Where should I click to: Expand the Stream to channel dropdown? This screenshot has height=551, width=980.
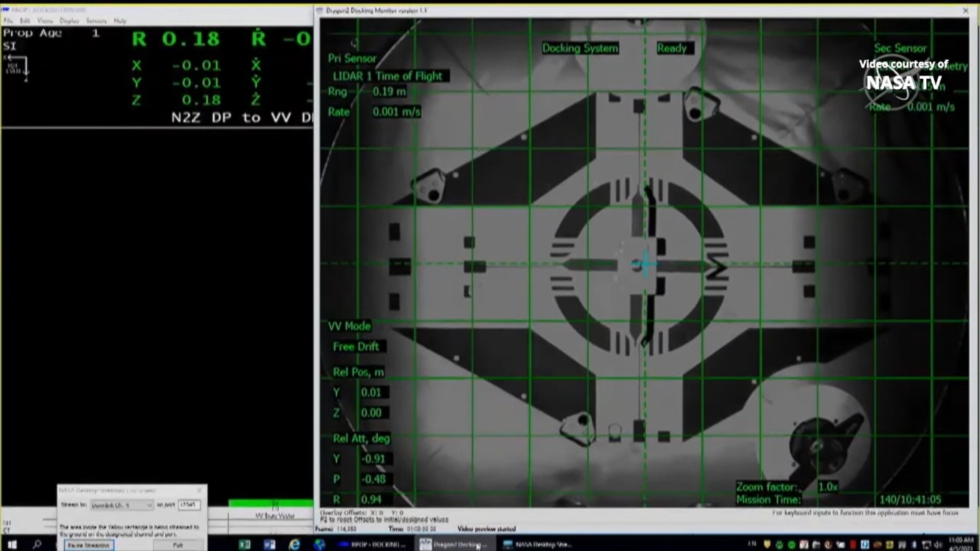tap(121, 505)
